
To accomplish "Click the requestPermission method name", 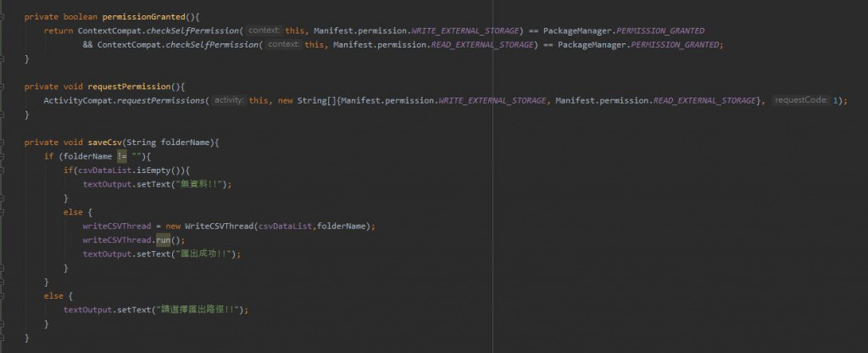I will point(129,87).
